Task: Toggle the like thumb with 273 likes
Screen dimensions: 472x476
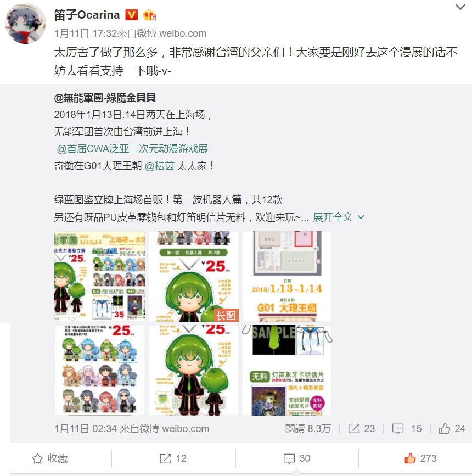Action: click(420, 458)
